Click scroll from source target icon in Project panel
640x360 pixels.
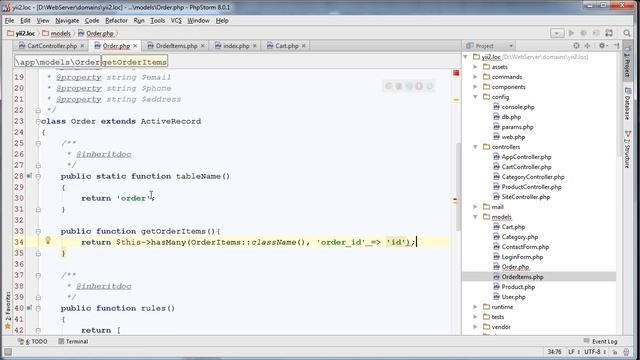576,46
